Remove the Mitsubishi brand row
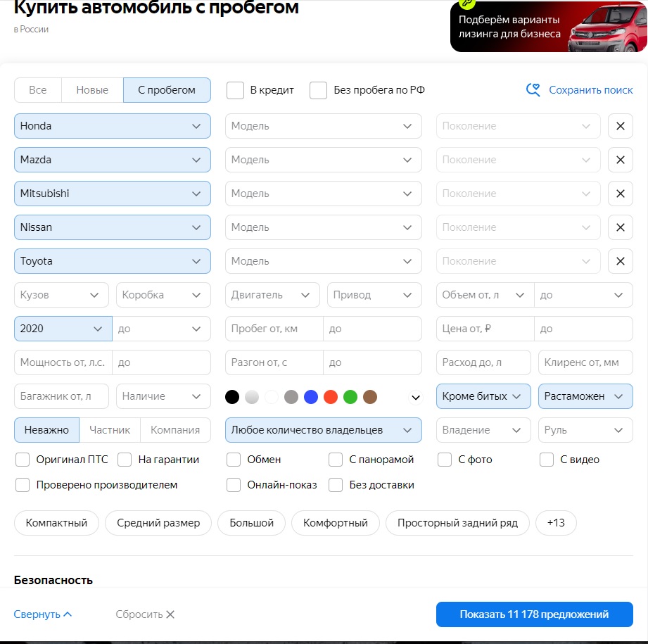The image size is (648, 644). point(620,194)
